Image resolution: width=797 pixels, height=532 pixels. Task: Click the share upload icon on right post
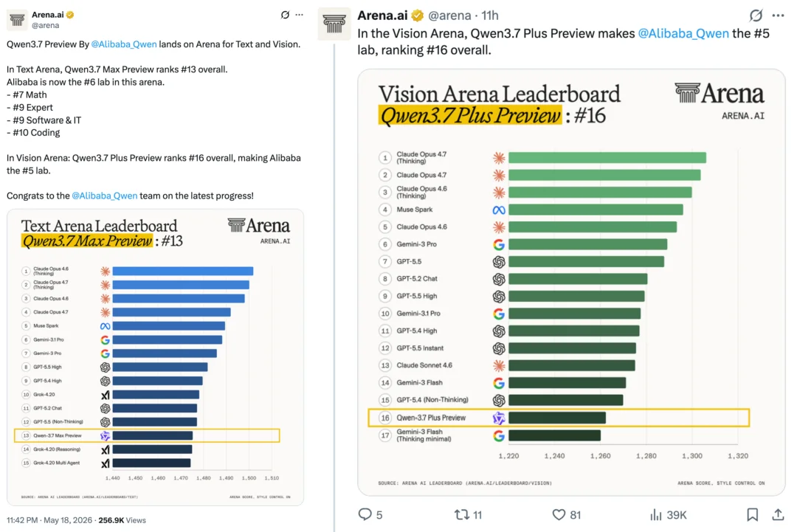(x=778, y=515)
